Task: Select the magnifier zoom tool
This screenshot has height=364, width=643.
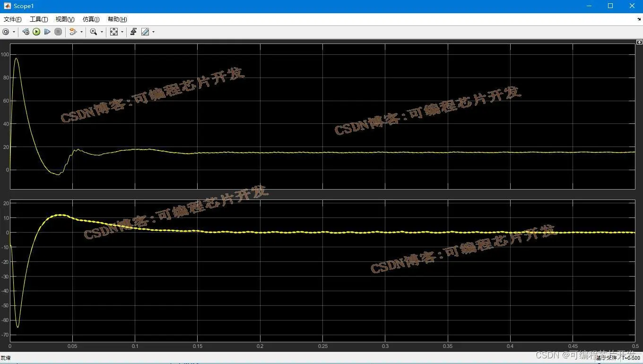Action: (94, 32)
